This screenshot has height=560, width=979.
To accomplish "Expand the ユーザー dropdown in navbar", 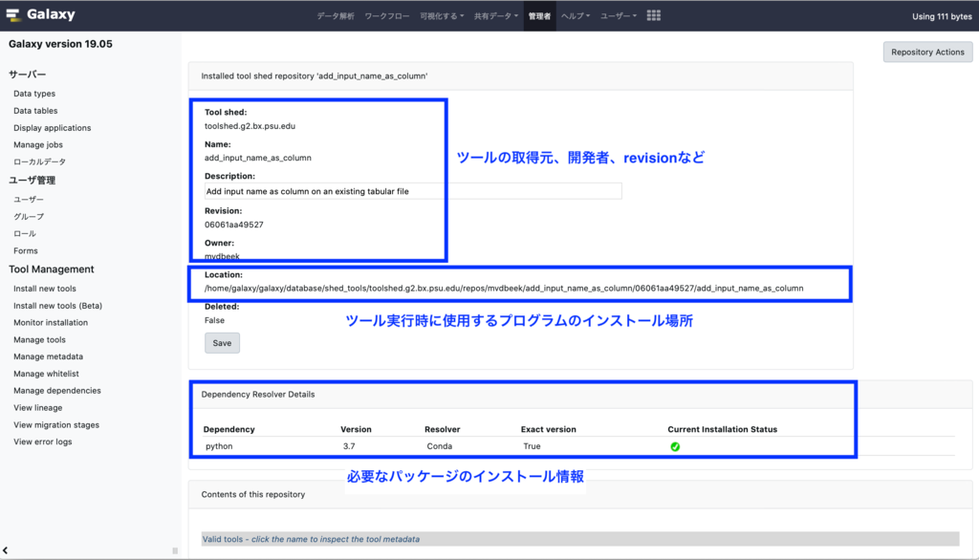I will tap(619, 16).
